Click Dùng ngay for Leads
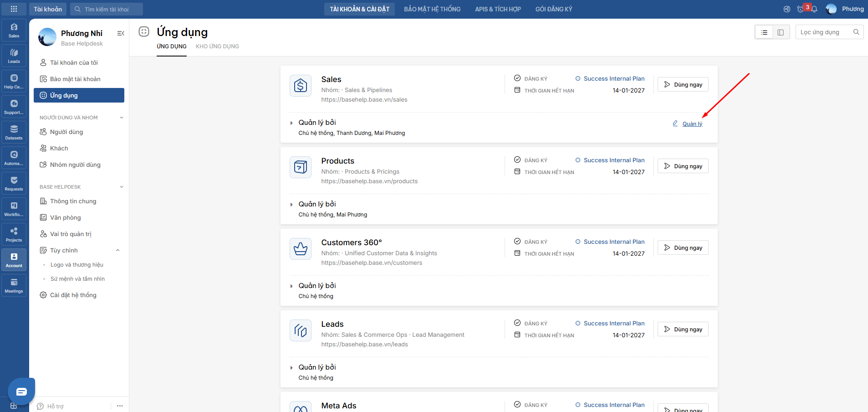868x412 pixels. pyautogui.click(x=683, y=329)
